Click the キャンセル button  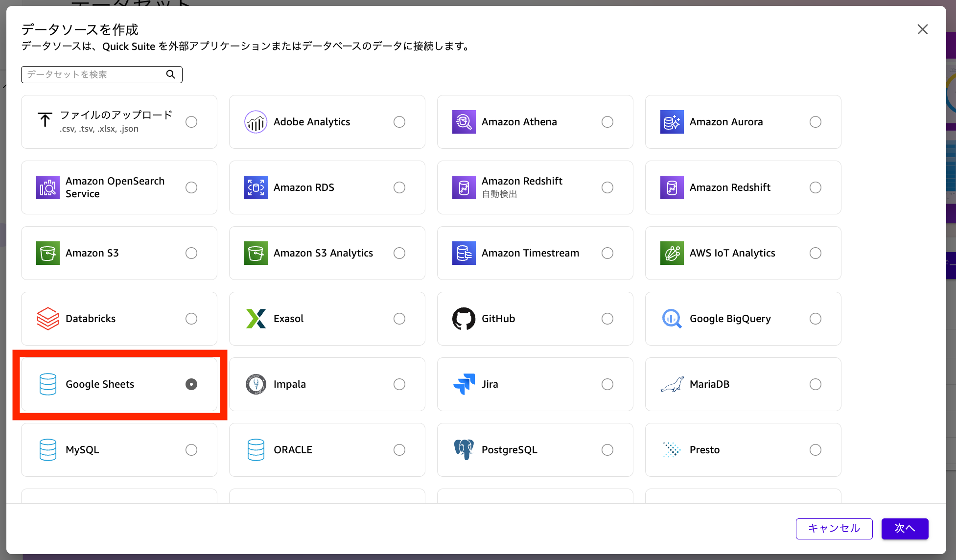(834, 529)
